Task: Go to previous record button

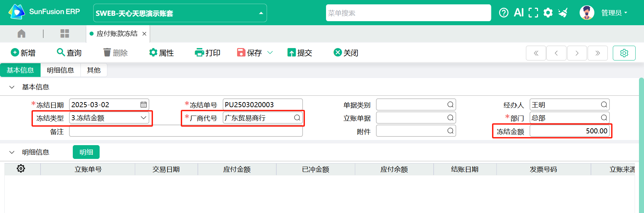Action: (556, 53)
